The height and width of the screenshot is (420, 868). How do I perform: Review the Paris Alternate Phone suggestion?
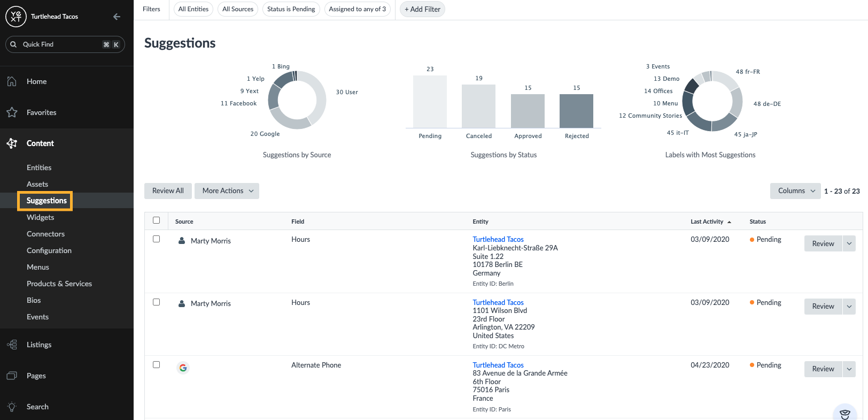823,369
